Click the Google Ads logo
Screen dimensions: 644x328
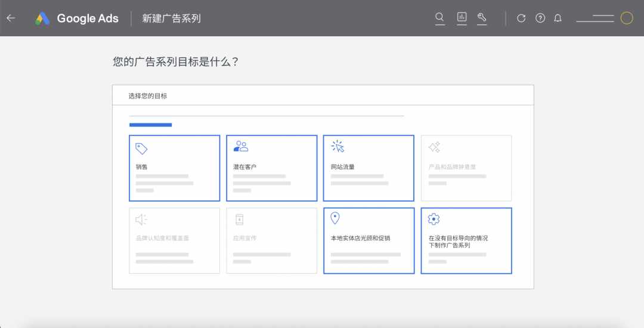pyautogui.click(x=77, y=18)
